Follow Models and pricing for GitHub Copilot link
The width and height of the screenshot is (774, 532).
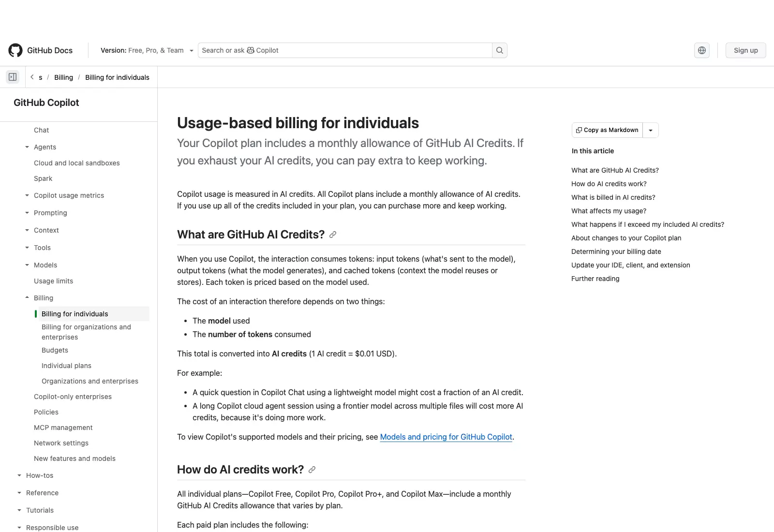click(446, 437)
